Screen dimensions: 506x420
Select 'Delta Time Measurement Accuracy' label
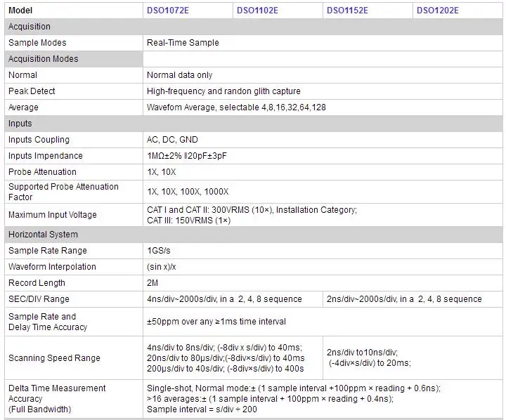point(57,399)
